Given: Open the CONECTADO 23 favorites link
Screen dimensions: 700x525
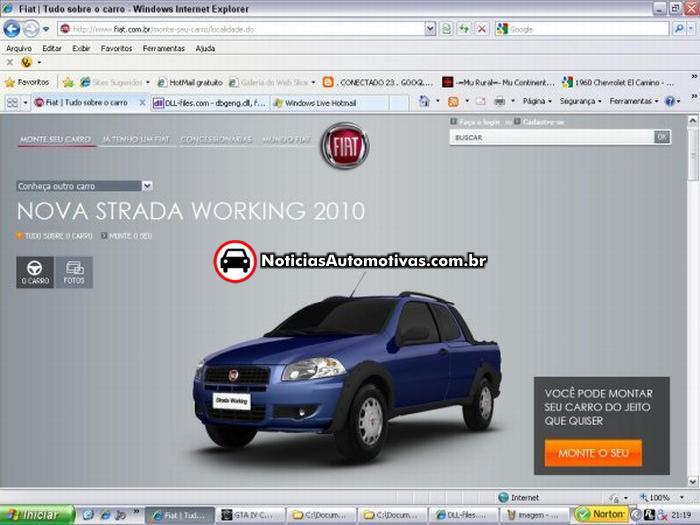Looking at the screenshot, I should coord(378,83).
